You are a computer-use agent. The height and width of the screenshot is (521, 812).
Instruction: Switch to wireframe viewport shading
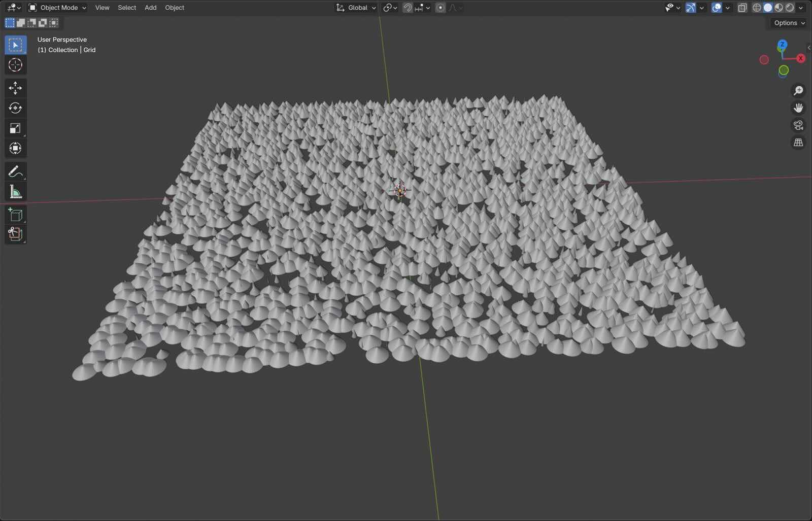[x=757, y=8]
